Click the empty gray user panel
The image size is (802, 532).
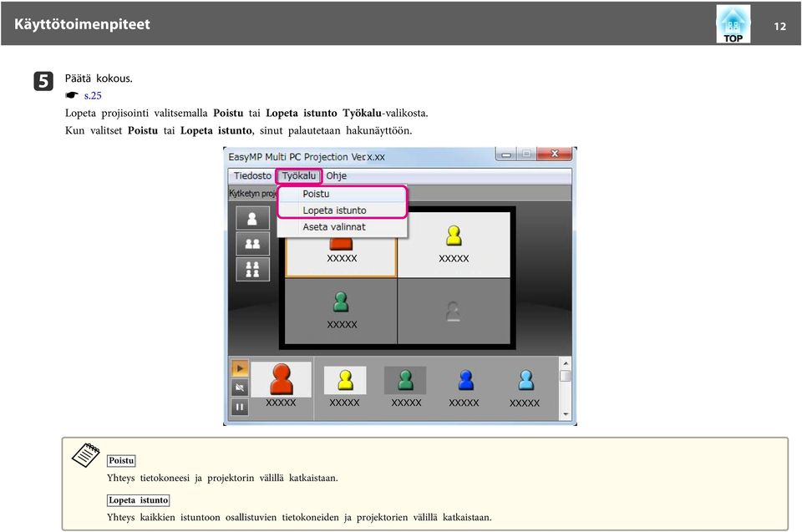pos(454,311)
